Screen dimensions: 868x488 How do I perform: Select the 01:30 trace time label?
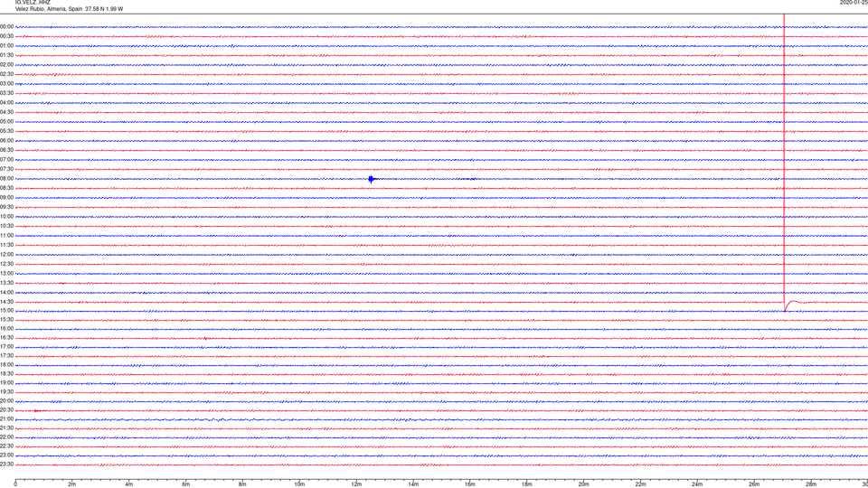point(6,55)
